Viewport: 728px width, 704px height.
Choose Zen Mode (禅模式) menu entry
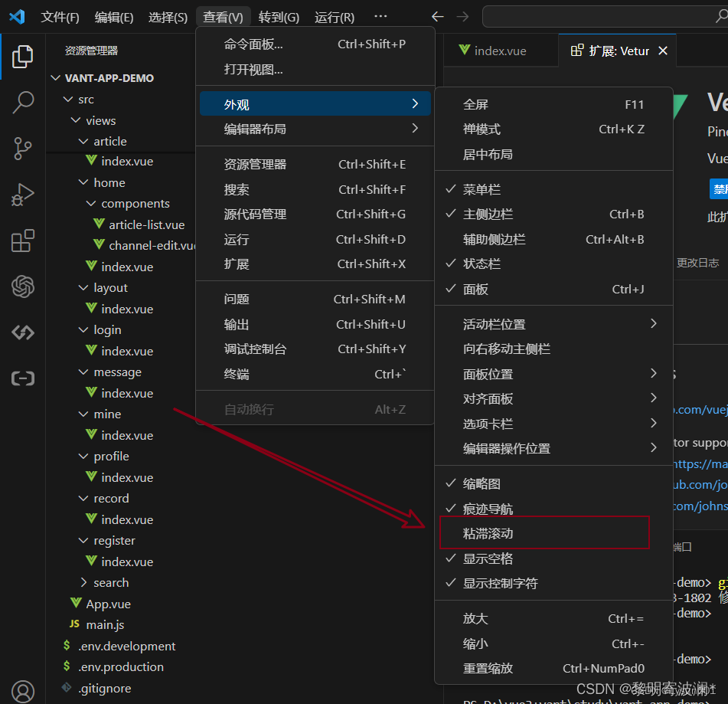pos(553,129)
